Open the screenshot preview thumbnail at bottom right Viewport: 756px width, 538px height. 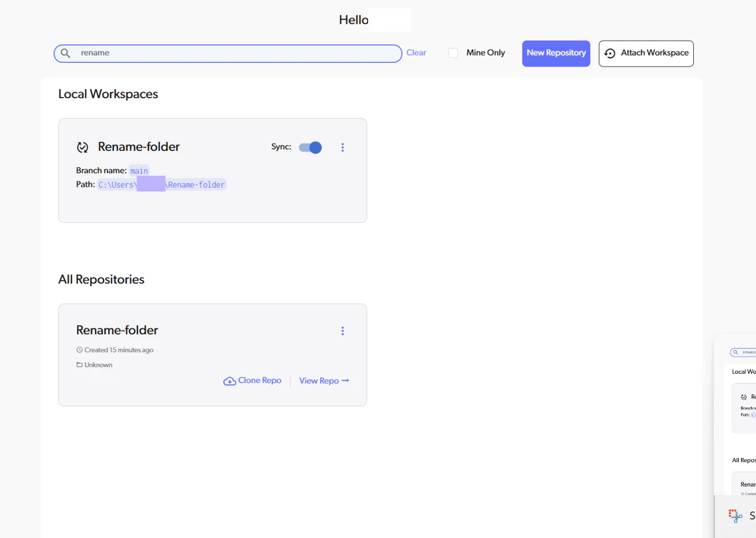click(735, 415)
